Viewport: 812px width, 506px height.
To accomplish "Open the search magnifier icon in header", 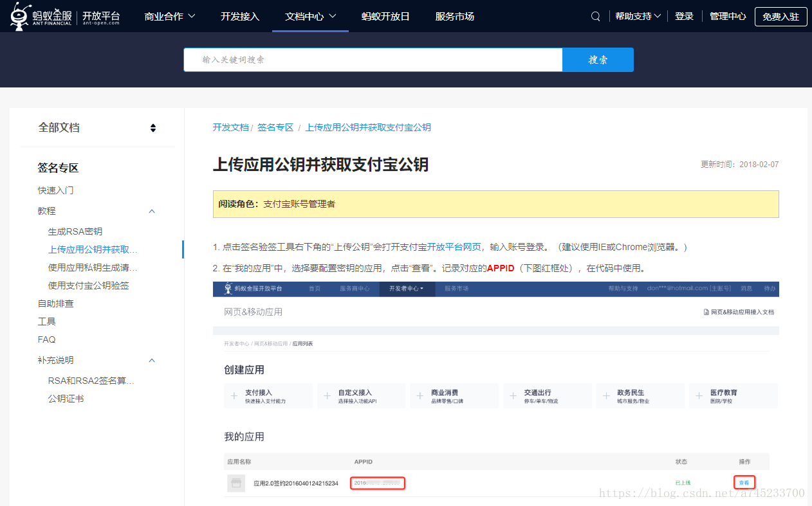I will pos(596,17).
